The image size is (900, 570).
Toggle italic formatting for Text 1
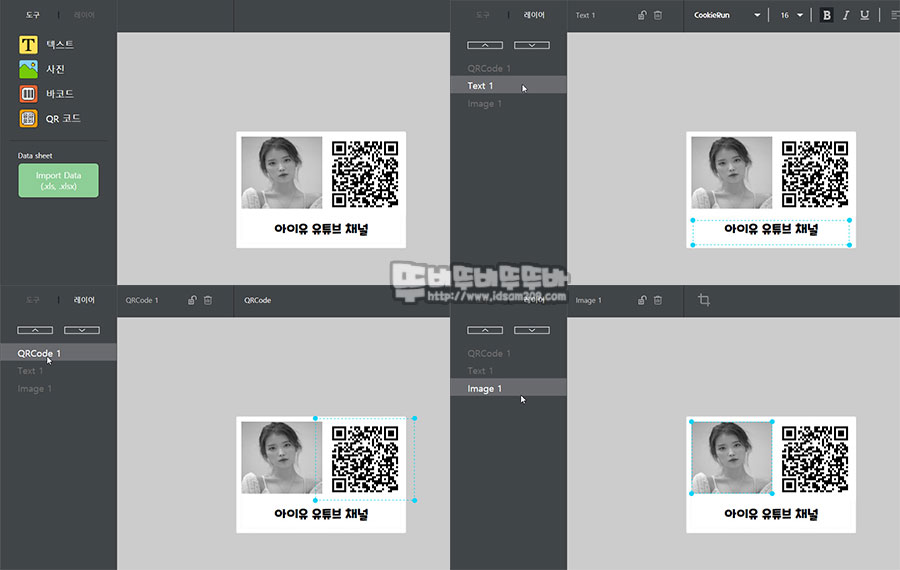845,15
